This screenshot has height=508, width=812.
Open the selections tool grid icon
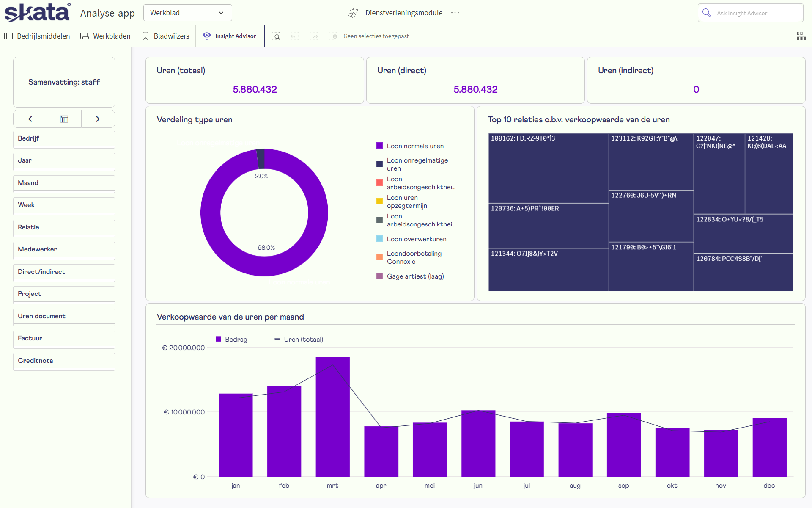click(x=801, y=36)
